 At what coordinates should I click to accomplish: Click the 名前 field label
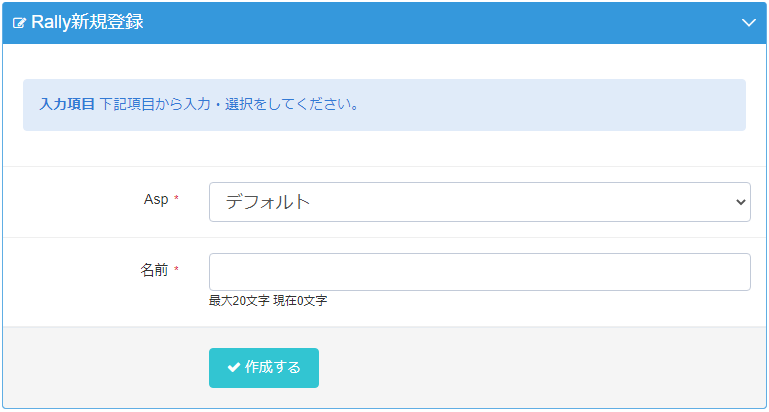click(154, 269)
